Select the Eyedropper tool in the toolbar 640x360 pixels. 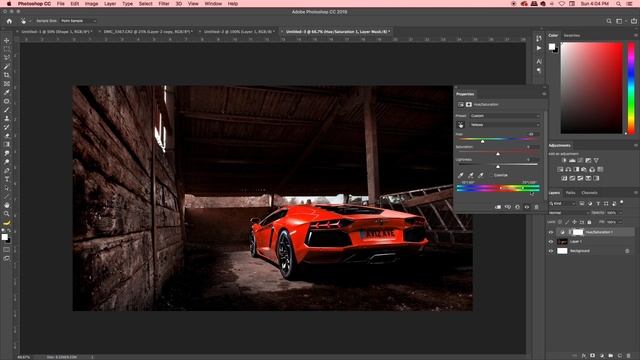click(x=7, y=92)
